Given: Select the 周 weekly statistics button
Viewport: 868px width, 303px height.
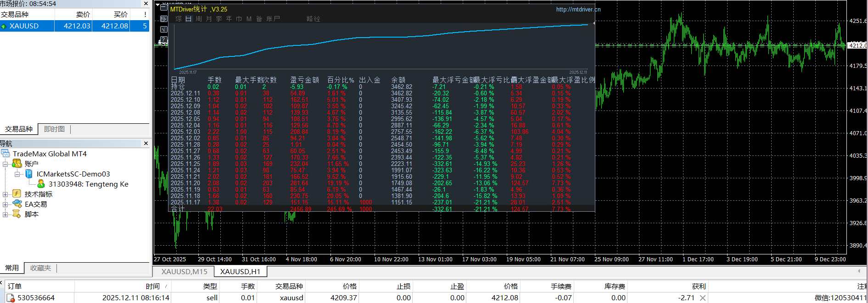Looking at the screenshot, I should click(199, 19).
